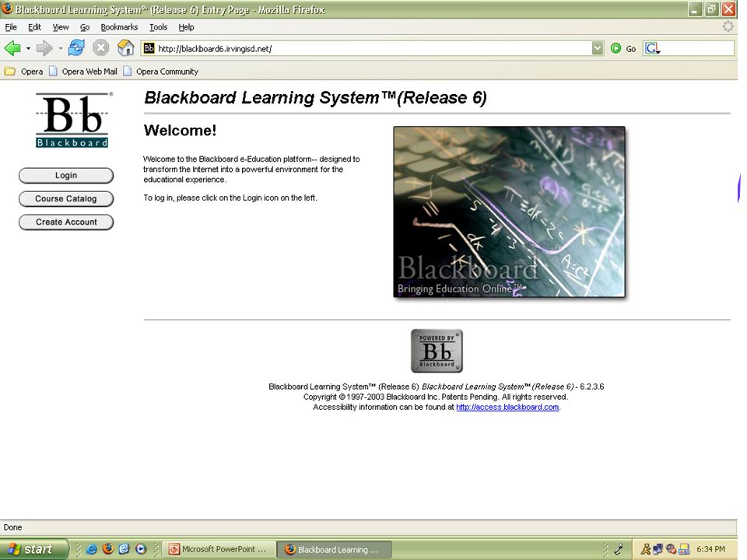The height and width of the screenshot is (560, 747).
Task: Click the fourth system tray icon
Action: 684,549
